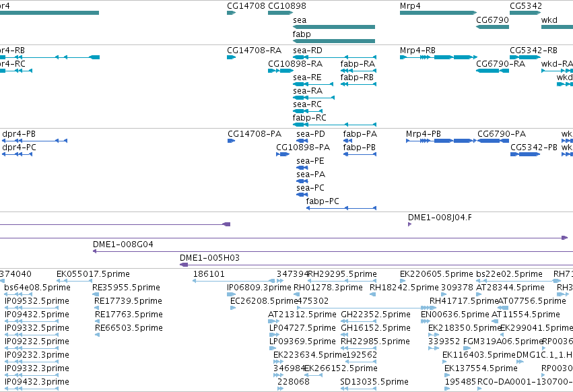Select the CG5342-PB protein

525,154
